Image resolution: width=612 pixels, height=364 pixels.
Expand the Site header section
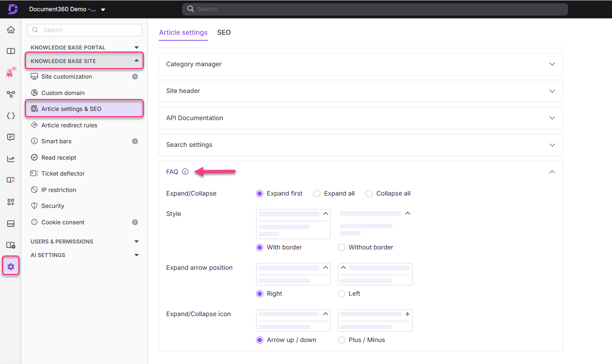point(552,91)
